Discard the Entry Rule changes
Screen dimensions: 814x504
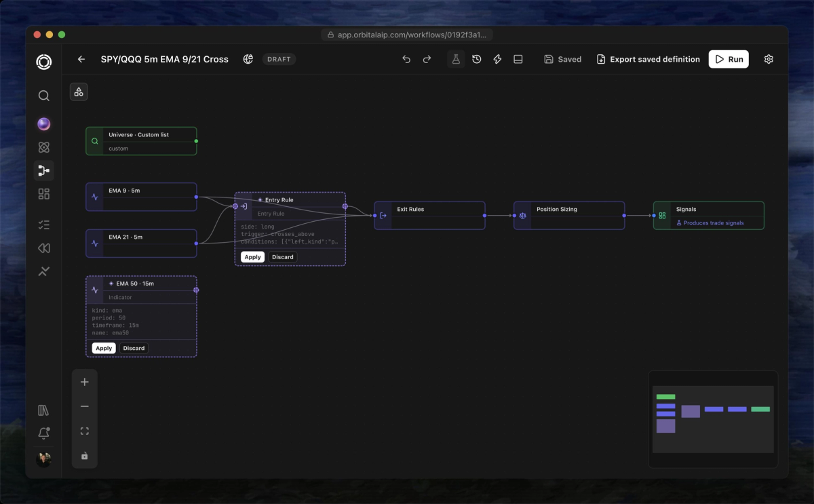tap(283, 257)
